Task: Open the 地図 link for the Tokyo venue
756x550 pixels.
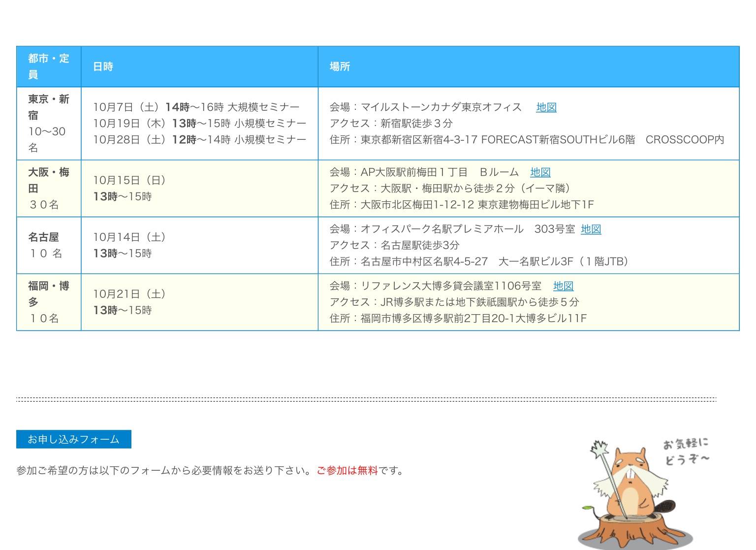Action: (546, 107)
